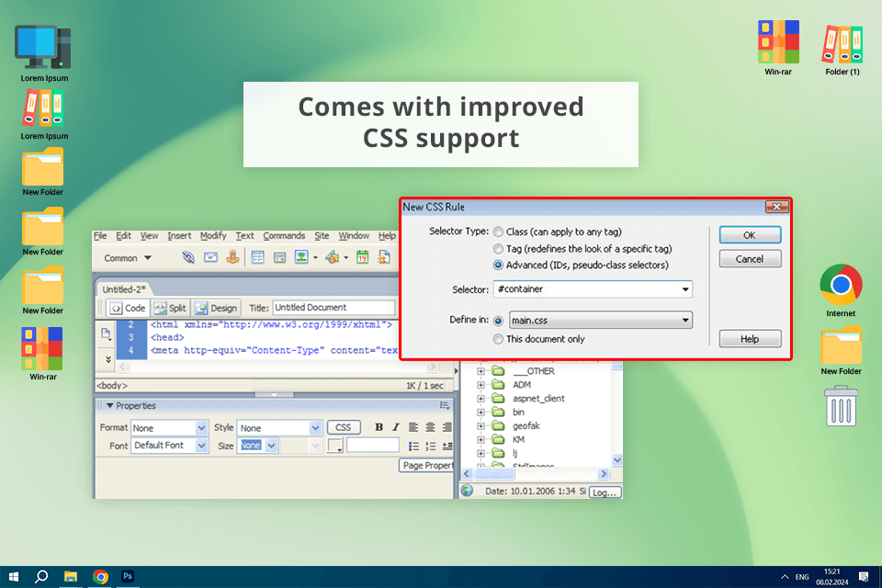Open the Font dropdown in Properties
The width and height of the screenshot is (882, 588).
[201, 446]
